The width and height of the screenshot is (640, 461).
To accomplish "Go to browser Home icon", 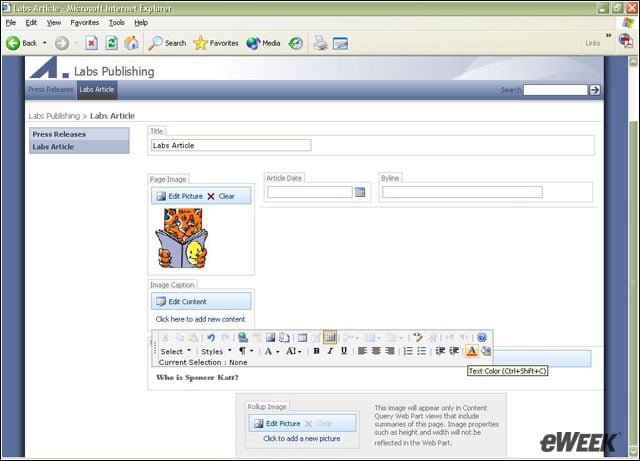I will (131, 43).
